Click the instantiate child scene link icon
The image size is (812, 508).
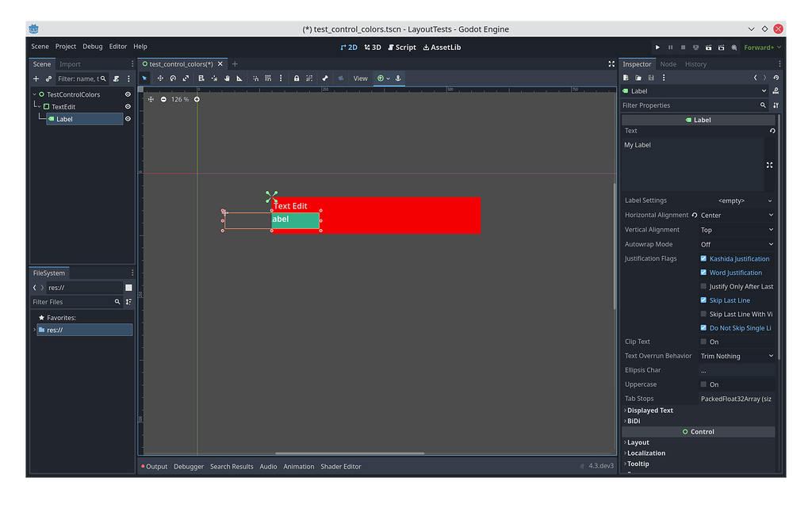pos(48,78)
